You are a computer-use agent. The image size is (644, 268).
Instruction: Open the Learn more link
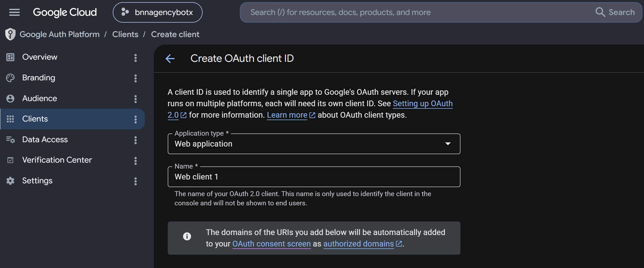click(287, 115)
